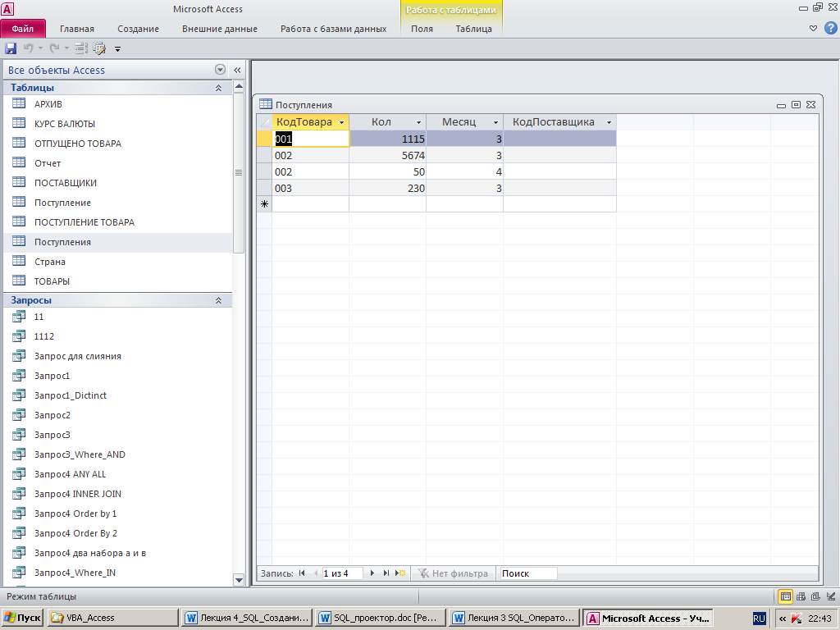This screenshot has width=840, height=630.
Task: Go to next record navigation button
Action: [372, 573]
